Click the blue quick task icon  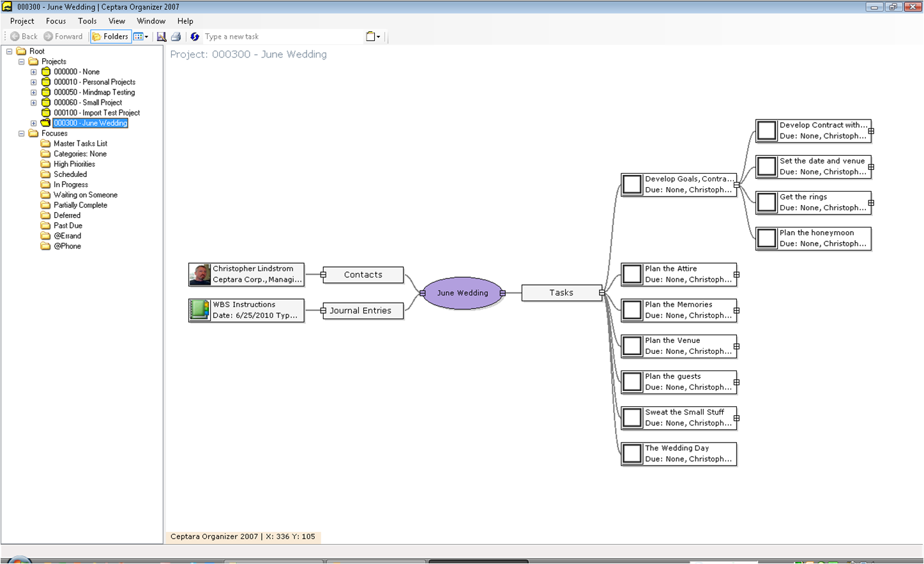(x=195, y=36)
